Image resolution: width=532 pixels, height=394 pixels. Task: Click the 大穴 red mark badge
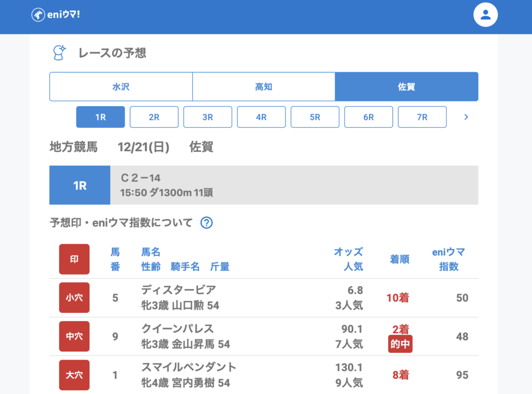tap(74, 375)
